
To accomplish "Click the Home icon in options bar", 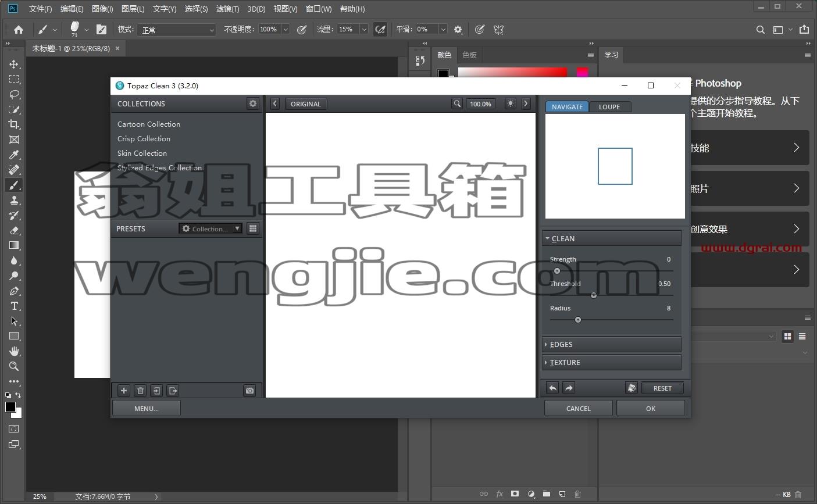I will [19, 30].
